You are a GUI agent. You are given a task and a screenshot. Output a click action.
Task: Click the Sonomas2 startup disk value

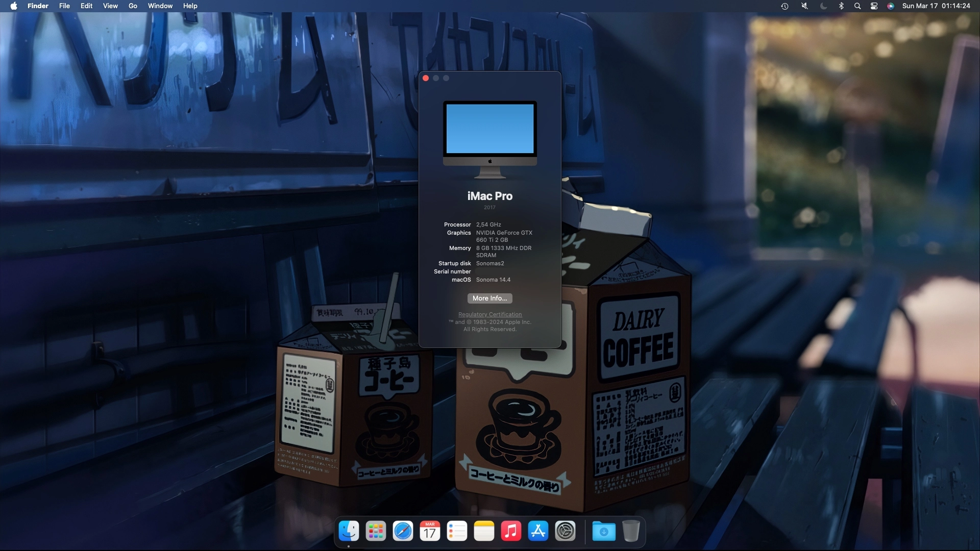click(x=490, y=263)
